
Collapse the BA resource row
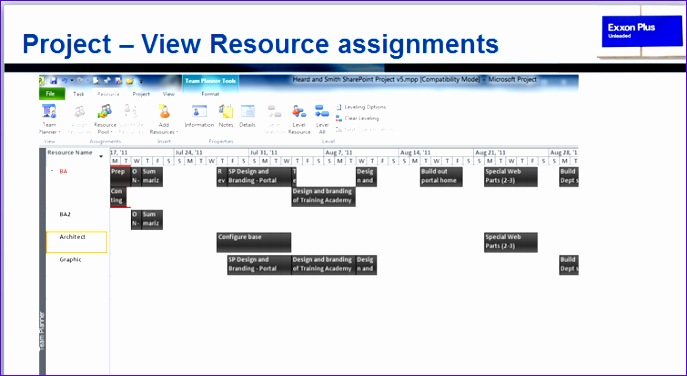pos(52,171)
